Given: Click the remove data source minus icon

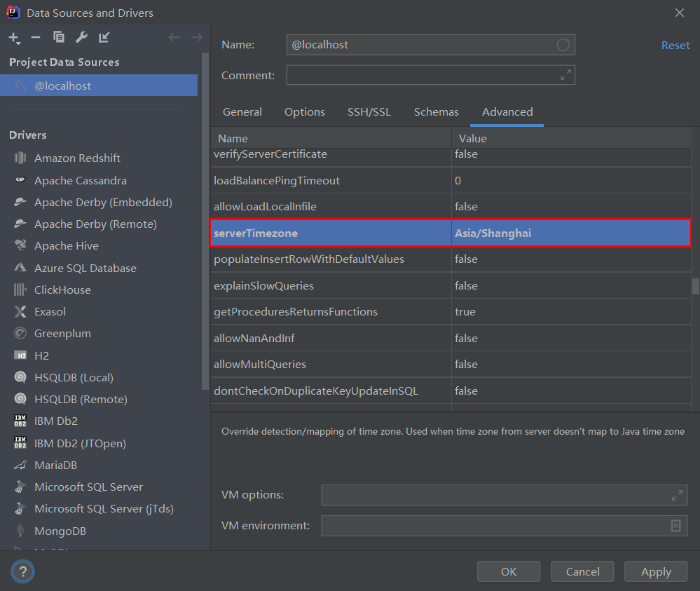Looking at the screenshot, I should coord(36,38).
